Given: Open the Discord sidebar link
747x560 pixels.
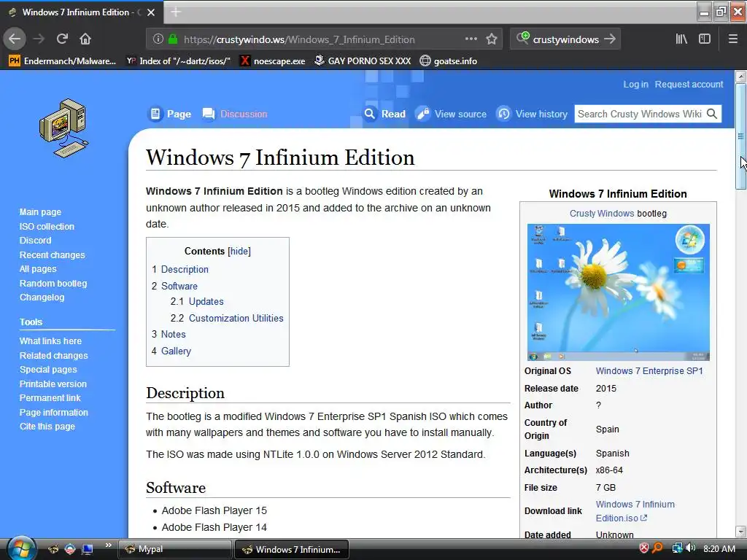Looking at the screenshot, I should (x=35, y=241).
